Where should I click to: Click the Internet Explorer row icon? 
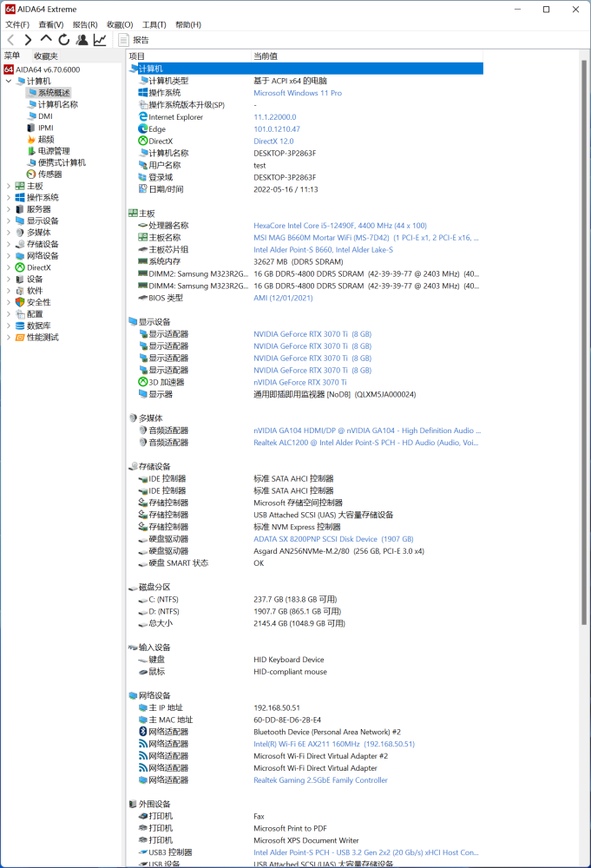tap(143, 117)
